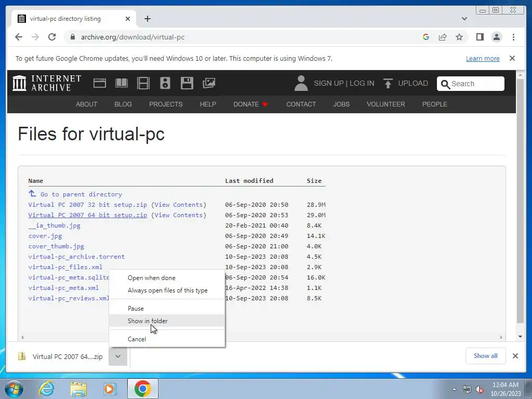The height and width of the screenshot is (399, 532).
Task: Close the virtual-pc directory listing tab
Action: coord(128,19)
